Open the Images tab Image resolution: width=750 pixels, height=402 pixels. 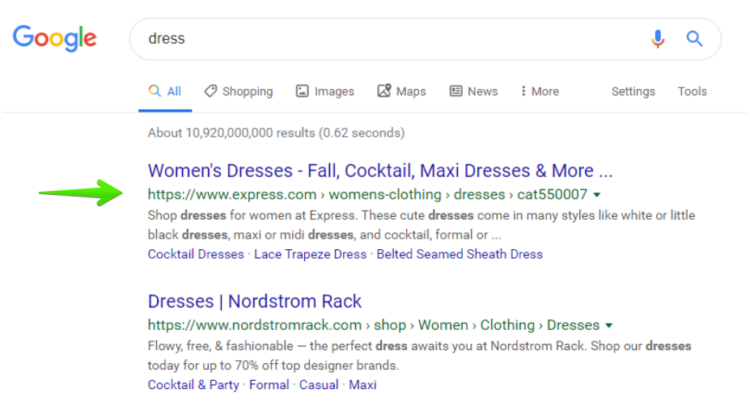(x=325, y=91)
